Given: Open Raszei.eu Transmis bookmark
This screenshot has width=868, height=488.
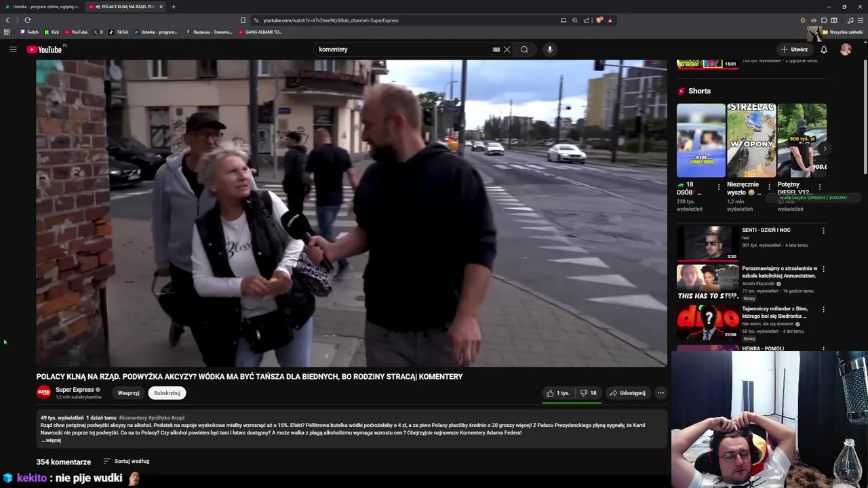Looking at the screenshot, I should (209, 32).
